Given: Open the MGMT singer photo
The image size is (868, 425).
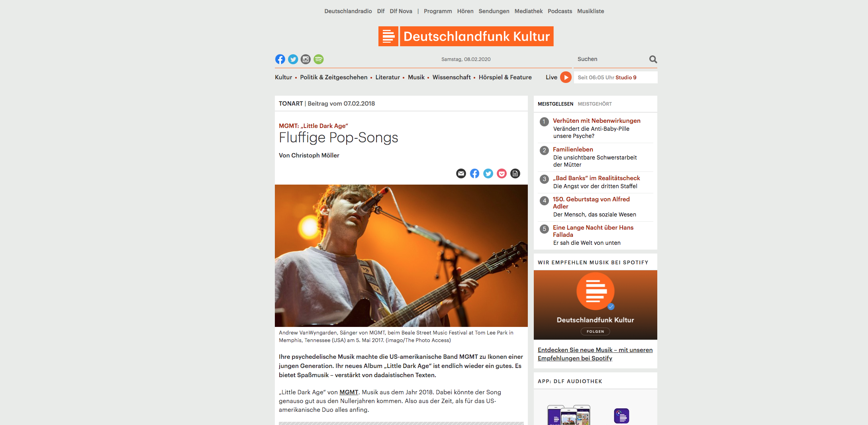Looking at the screenshot, I should point(401,256).
